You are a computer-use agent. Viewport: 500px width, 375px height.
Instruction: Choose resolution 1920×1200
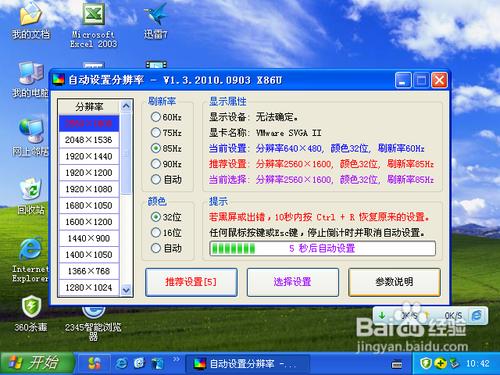coord(89,173)
